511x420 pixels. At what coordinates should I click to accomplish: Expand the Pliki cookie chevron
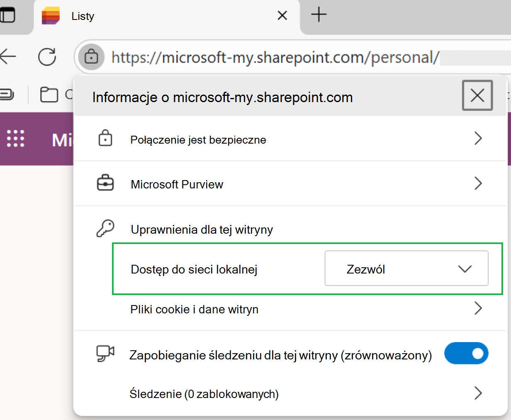coord(478,308)
